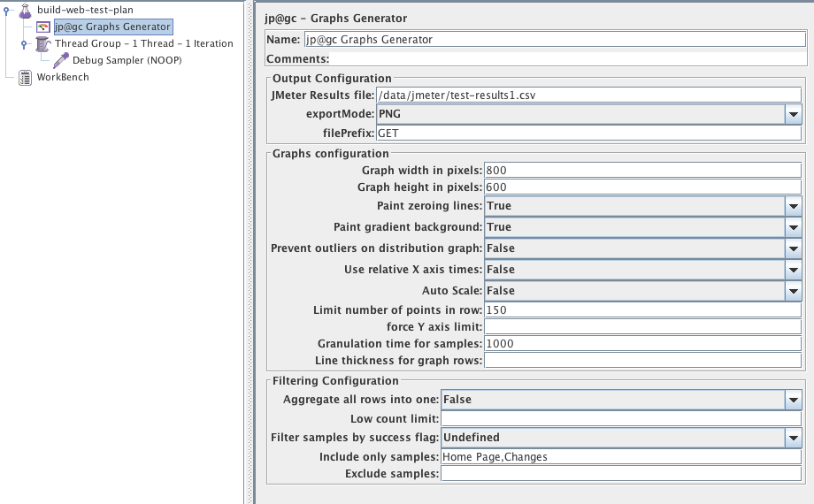The image size is (814, 504).
Task: Click the 'Graphs configuration' section heading
Action: [331, 154]
